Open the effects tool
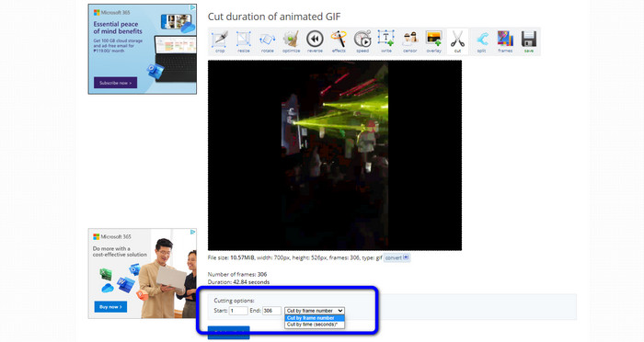Image resolution: width=644 pixels, height=342 pixels. tap(339, 41)
